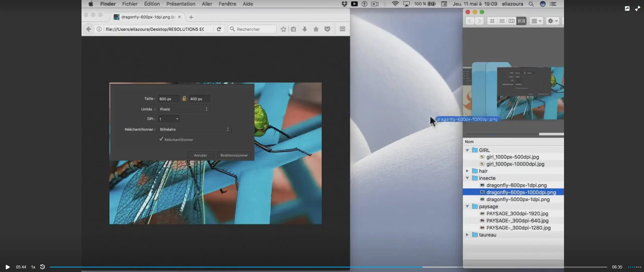
Task: Click the Firefox reload page icon
Action: [219, 29]
